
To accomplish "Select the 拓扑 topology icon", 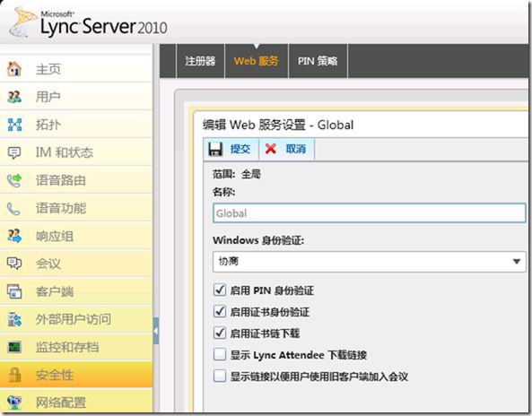I will [x=14, y=125].
